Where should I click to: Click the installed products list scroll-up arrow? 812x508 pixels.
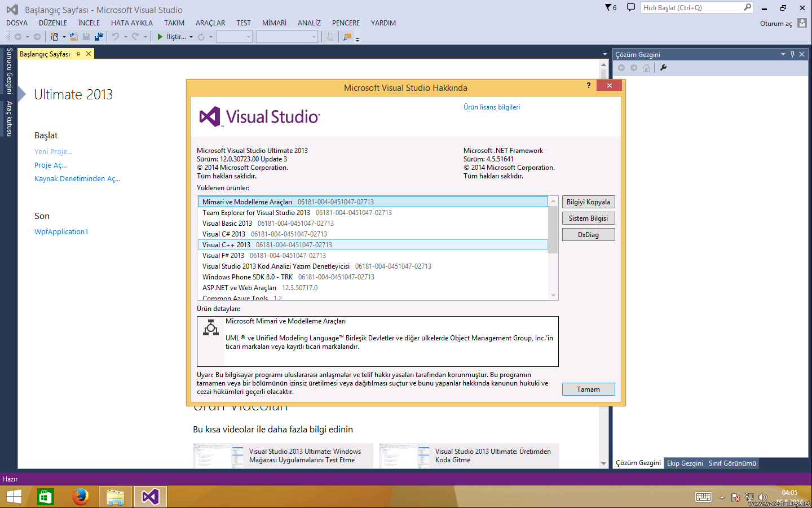coord(553,202)
